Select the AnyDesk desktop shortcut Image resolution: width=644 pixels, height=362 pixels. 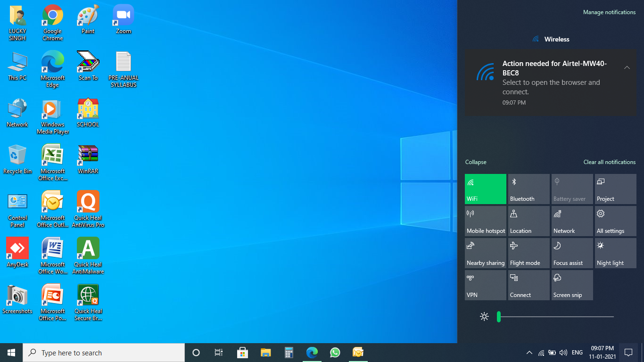point(17,253)
